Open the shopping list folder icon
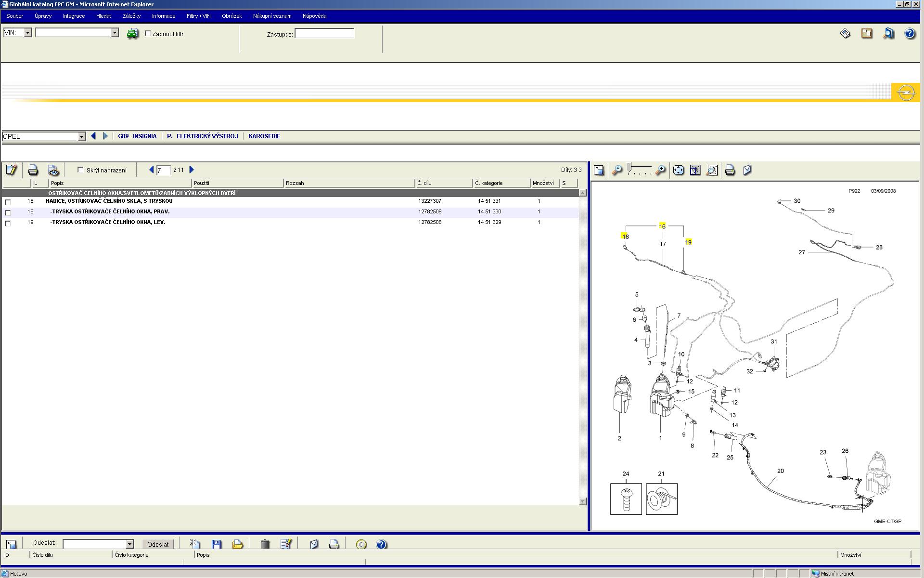 [238, 544]
